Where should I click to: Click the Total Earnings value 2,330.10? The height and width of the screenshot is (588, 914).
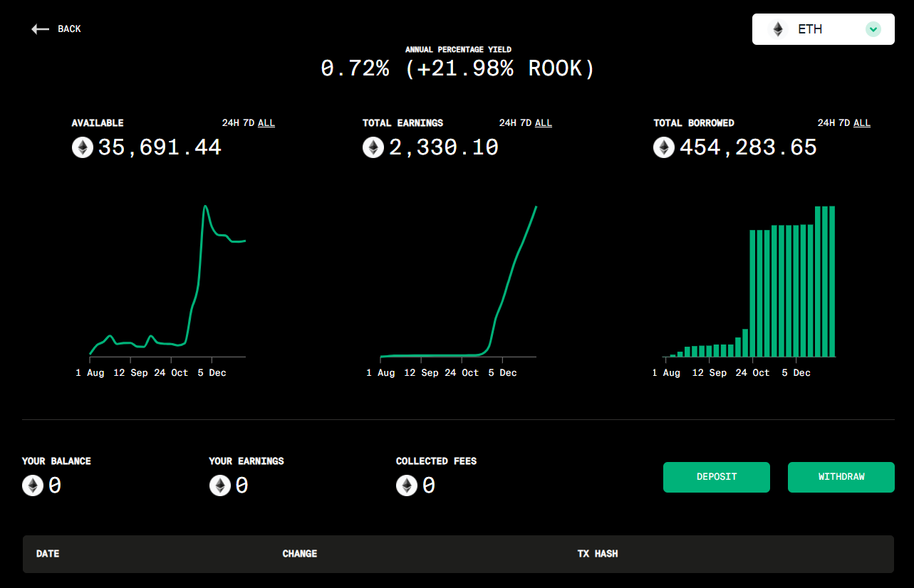click(x=444, y=147)
